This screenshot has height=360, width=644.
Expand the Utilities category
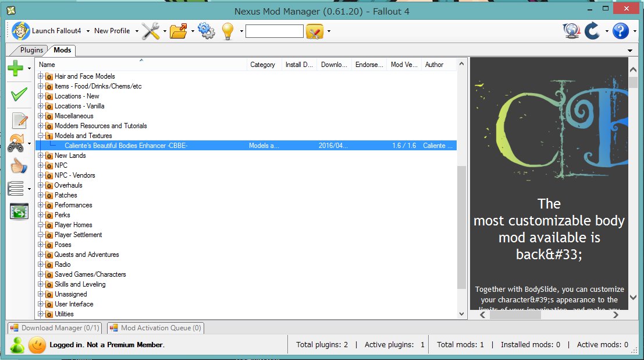tap(40, 314)
